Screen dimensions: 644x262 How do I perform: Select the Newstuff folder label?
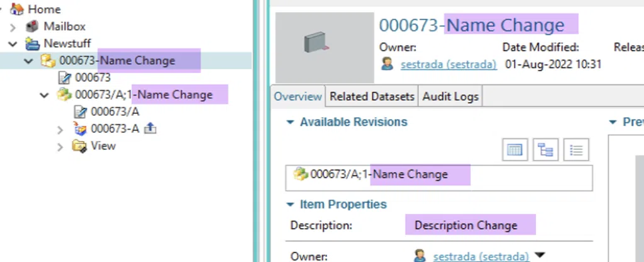point(67,43)
